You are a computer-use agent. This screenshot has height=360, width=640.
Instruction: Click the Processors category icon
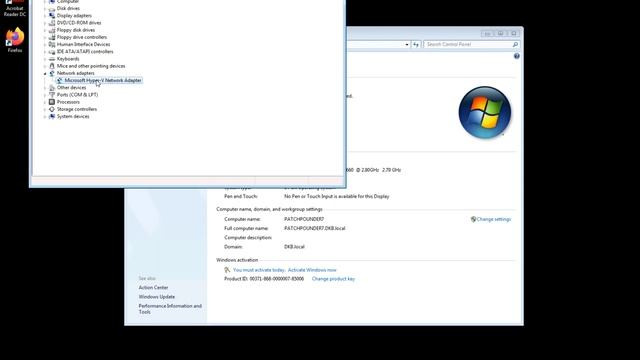(x=52, y=102)
